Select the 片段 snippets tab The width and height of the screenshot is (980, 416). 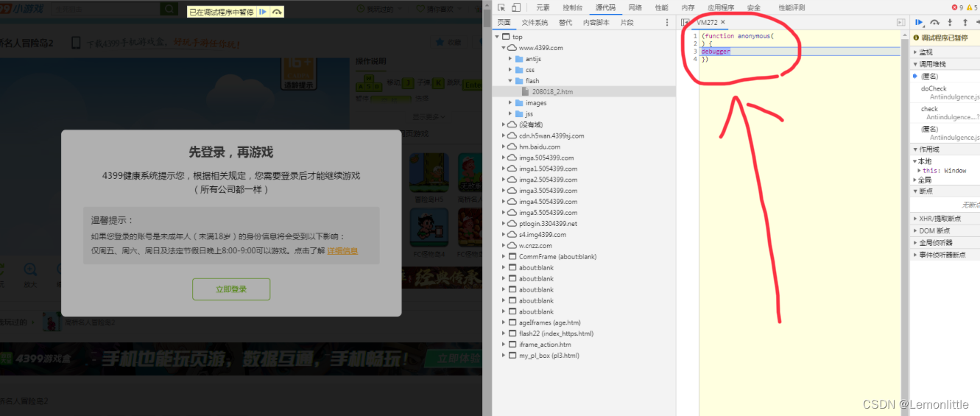(627, 23)
